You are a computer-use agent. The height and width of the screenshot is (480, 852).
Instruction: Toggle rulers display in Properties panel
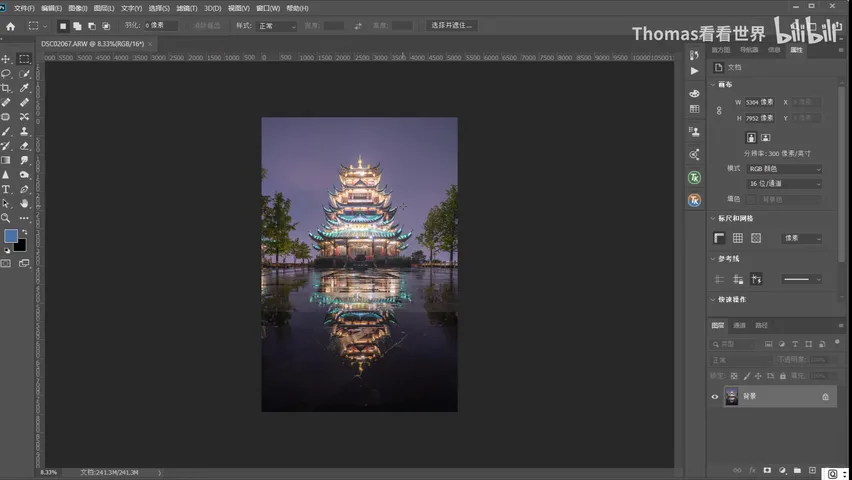click(719, 238)
